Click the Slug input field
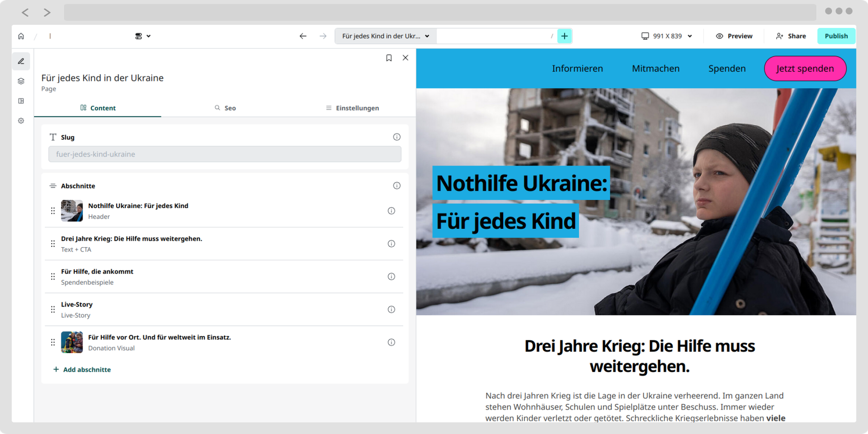The image size is (868, 434). 225,154
